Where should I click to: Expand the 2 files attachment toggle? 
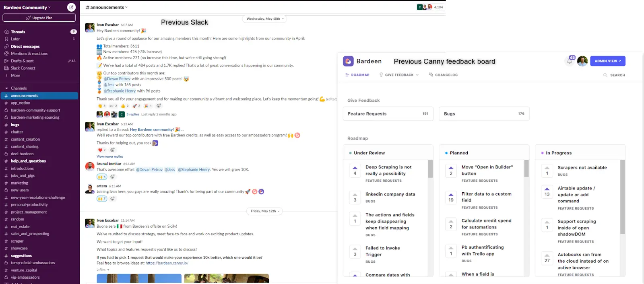103,270
